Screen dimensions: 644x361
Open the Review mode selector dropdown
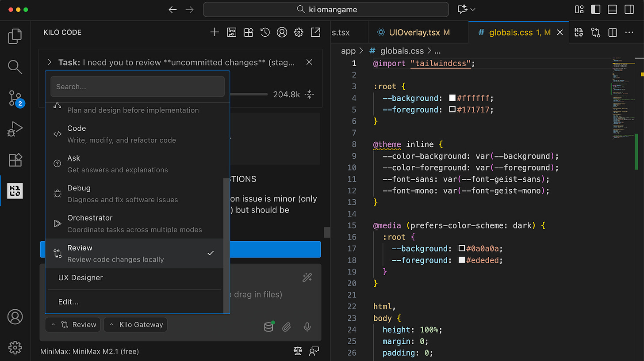pos(73,325)
